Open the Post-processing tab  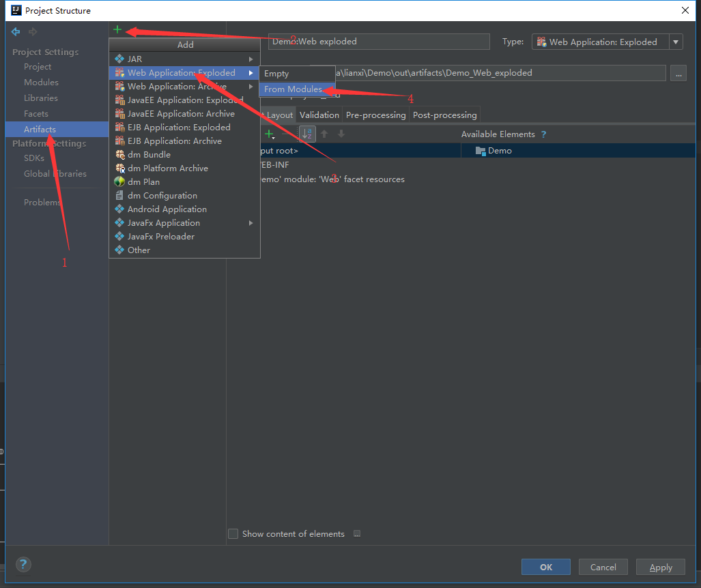444,115
